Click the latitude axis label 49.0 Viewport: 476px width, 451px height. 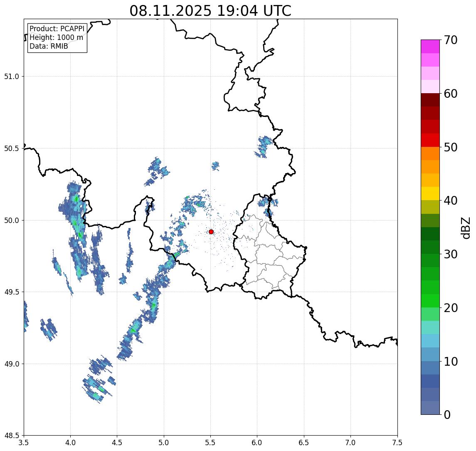[x=12, y=364]
